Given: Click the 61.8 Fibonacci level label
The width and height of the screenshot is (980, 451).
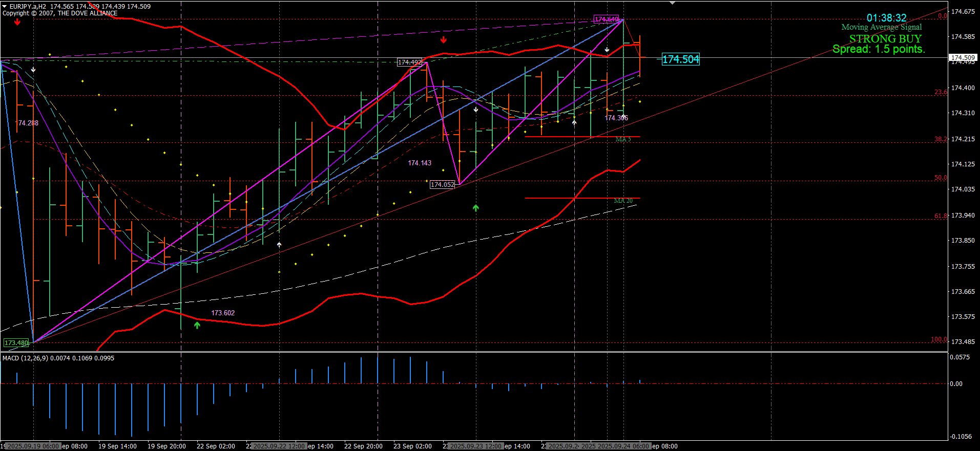Looking at the screenshot, I should coord(941,216).
